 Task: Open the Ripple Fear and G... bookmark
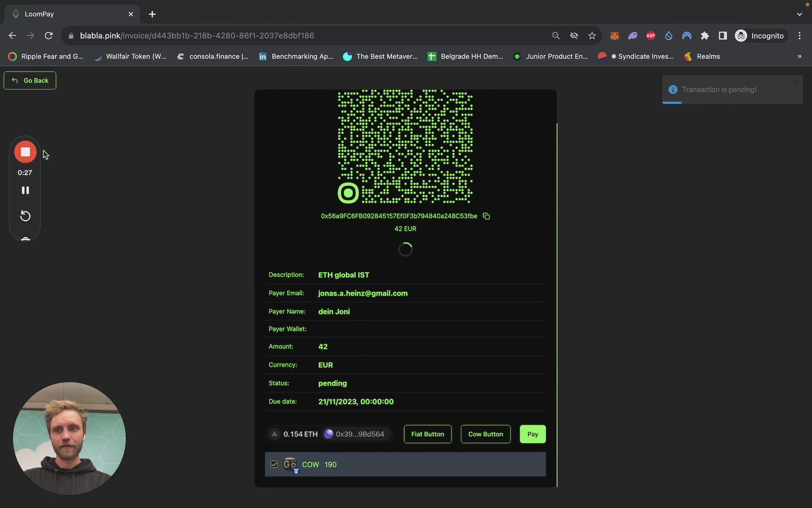click(46, 56)
